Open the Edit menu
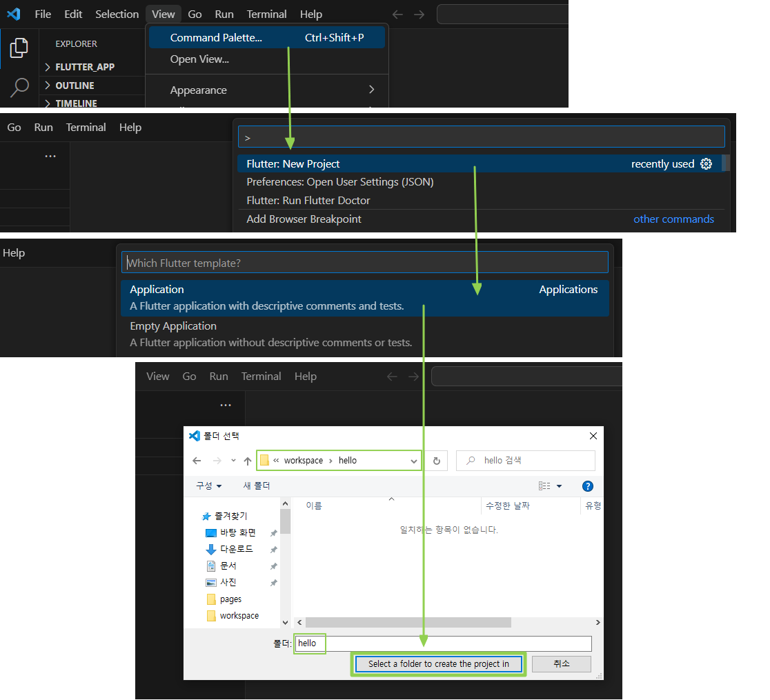This screenshot has height=700, width=770. click(73, 14)
